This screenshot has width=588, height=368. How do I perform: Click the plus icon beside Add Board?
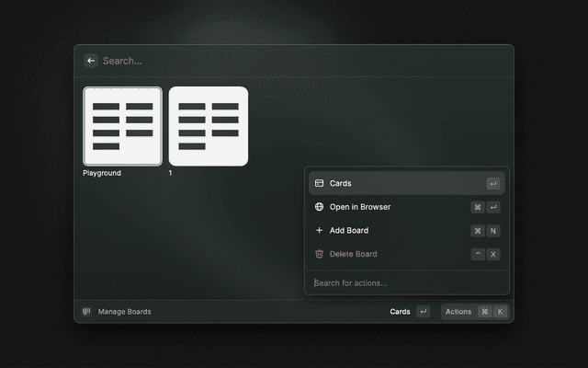pos(319,231)
